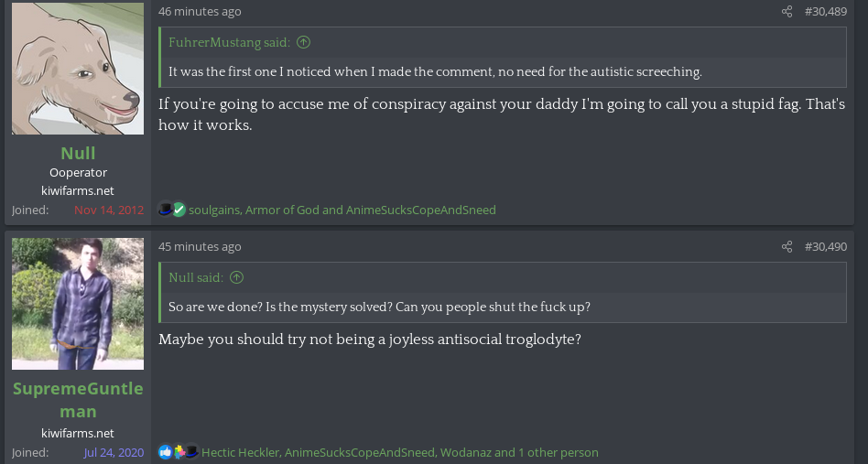Click top hat reaction icon under Null's post
The image size is (868, 464).
click(x=165, y=210)
